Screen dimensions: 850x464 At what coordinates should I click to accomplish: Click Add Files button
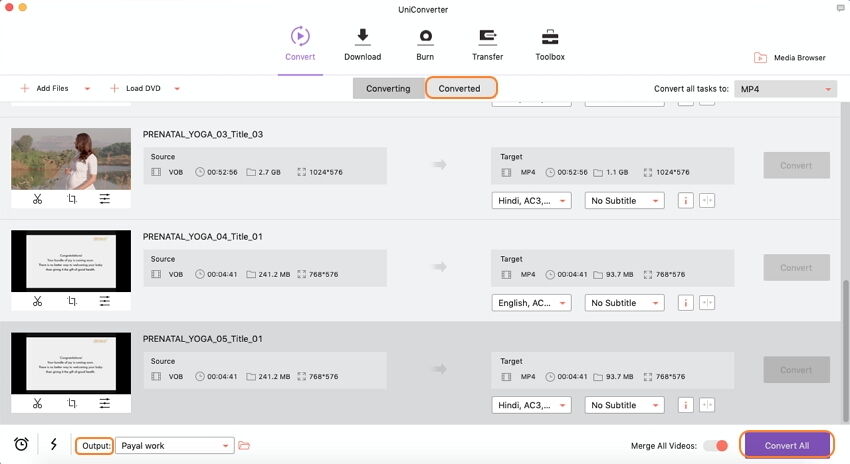[44, 88]
